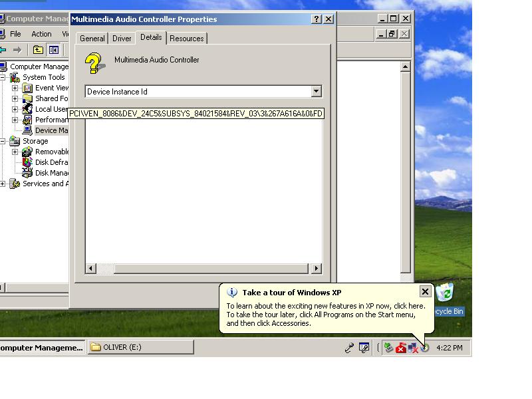Click the properties dialog help button
The height and width of the screenshot is (399, 532).
click(317, 19)
